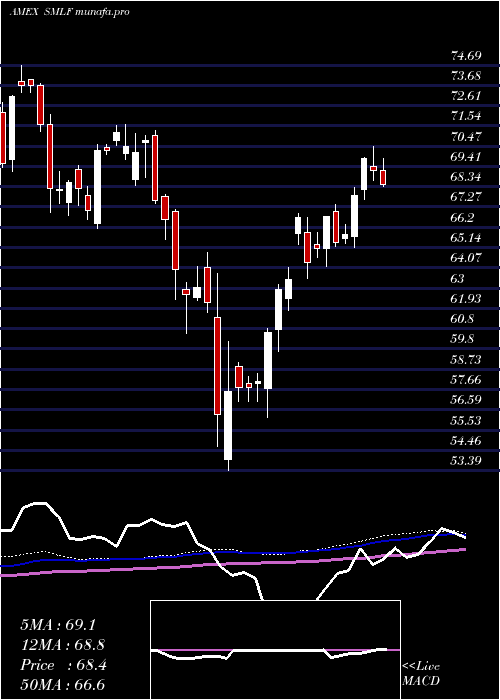Screen dimensions: 500x700
Task: Select the 64.07 price axis label
Action: (466, 258)
